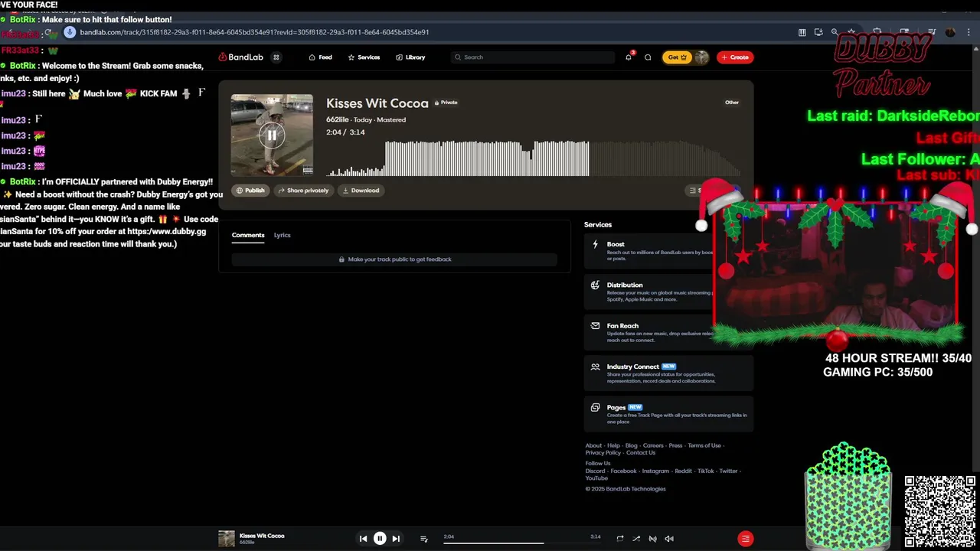The width and height of the screenshot is (980, 551).
Task: Open Contact Us link
Action: point(641,453)
